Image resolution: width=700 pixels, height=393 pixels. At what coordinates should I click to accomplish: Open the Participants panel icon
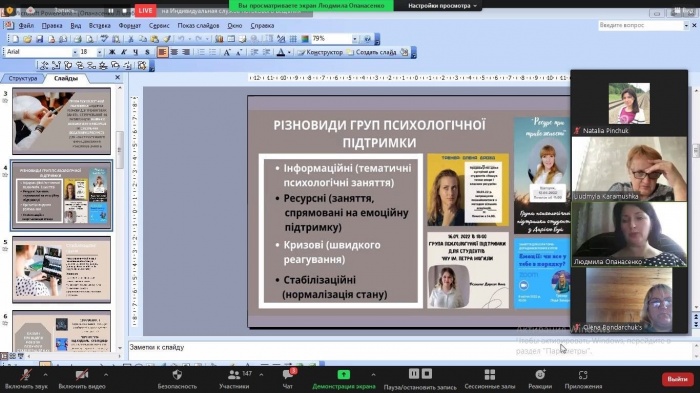[x=234, y=374]
